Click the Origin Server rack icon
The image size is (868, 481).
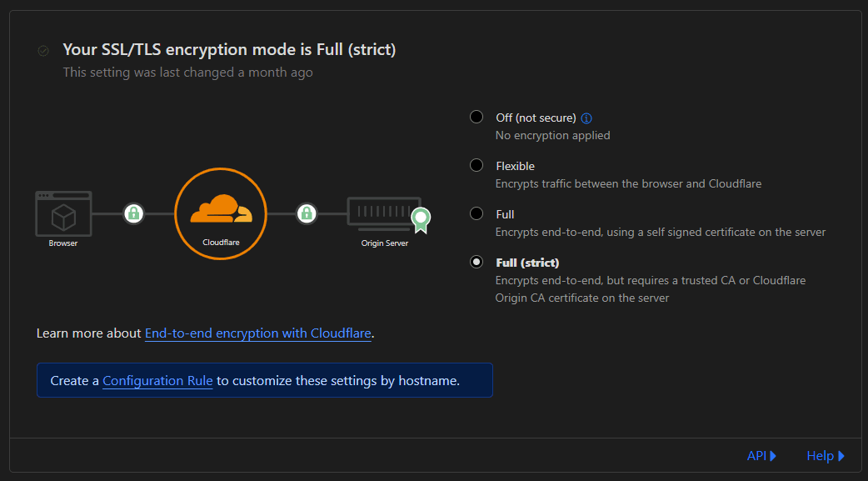pyautogui.click(x=383, y=215)
